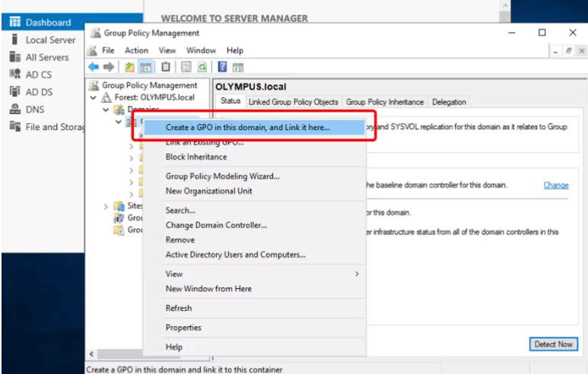The image size is (588, 374).
Task: Open the Window menu
Action: [x=201, y=50]
